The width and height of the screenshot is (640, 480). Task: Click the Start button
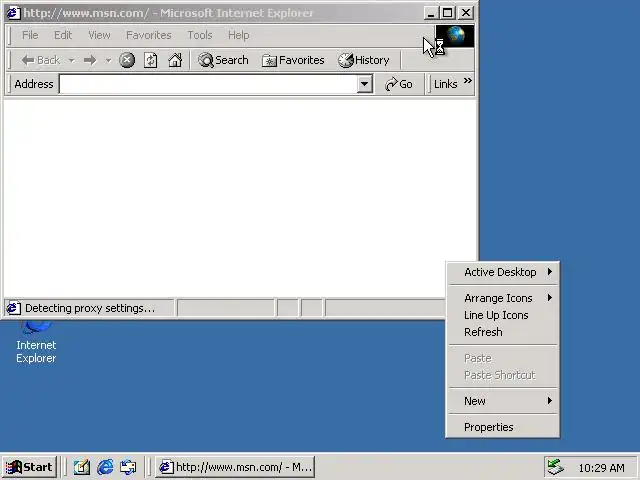tap(29, 467)
